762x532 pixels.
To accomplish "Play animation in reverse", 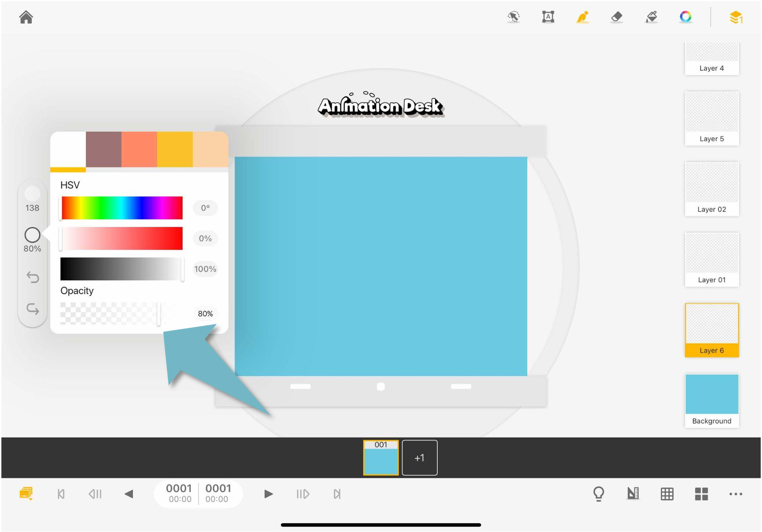I will (x=129, y=494).
